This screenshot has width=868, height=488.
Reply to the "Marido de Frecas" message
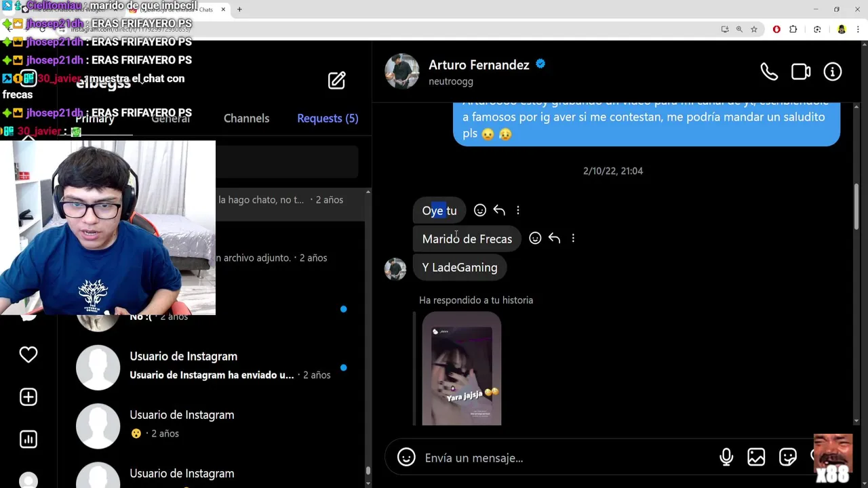click(x=554, y=239)
